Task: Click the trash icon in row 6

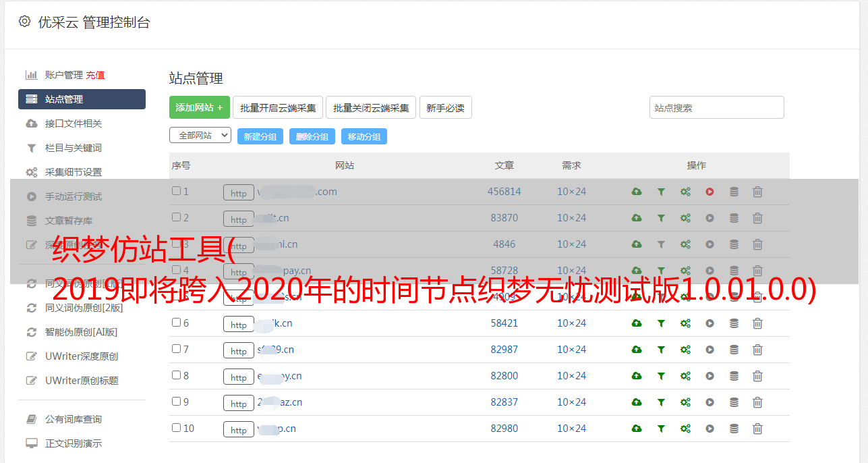Action: [757, 323]
